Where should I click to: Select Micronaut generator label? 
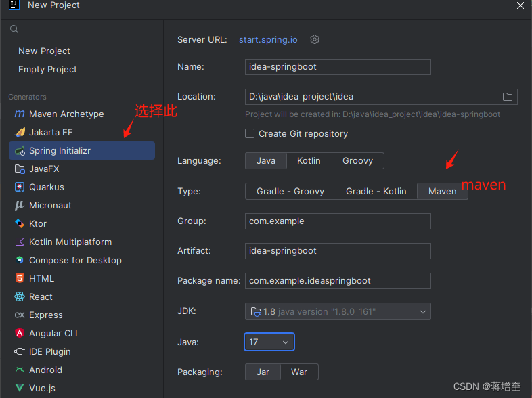tap(50, 206)
